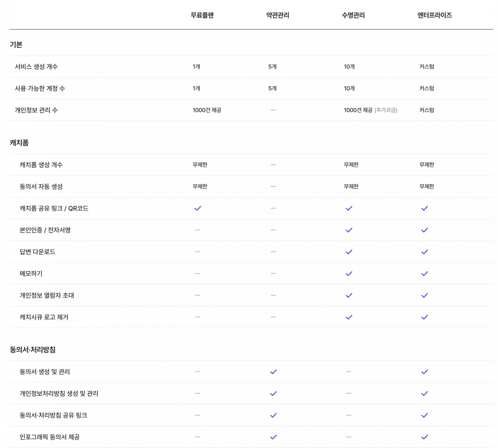Click checkmark for 캐치폼 공유 링크 under 수명관리
This screenshot has width=498, height=448.
pyautogui.click(x=349, y=208)
